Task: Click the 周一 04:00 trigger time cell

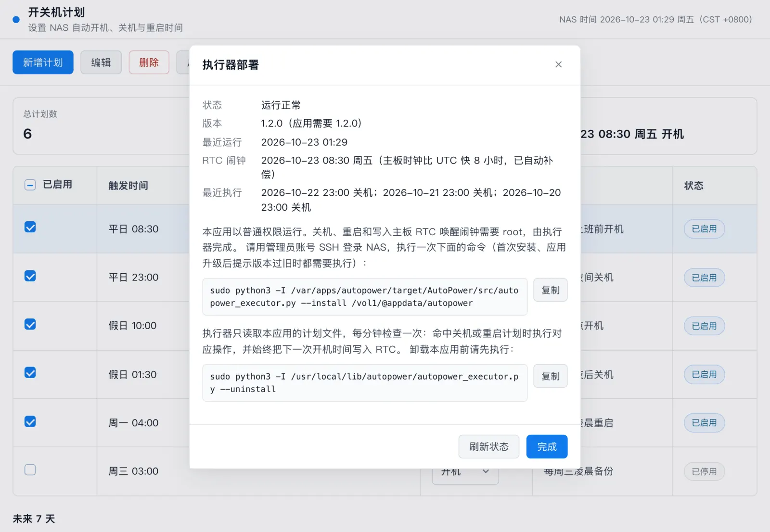Action: click(x=133, y=423)
